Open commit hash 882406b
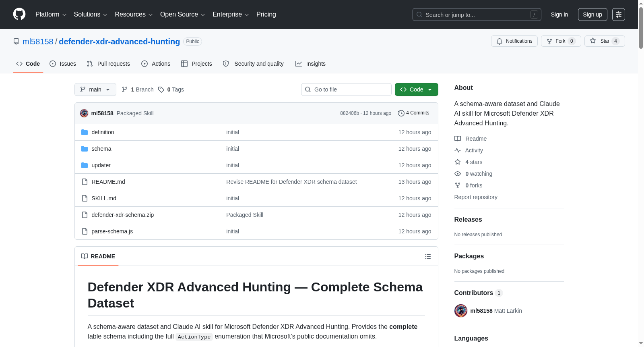The width and height of the screenshot is (644, 347). (349, 113)
